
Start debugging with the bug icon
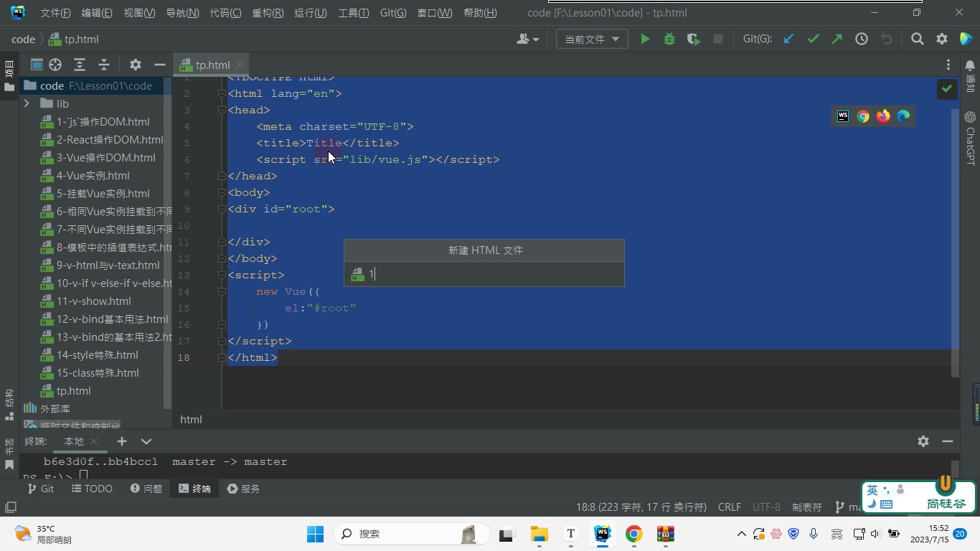[x=669, y=39]
